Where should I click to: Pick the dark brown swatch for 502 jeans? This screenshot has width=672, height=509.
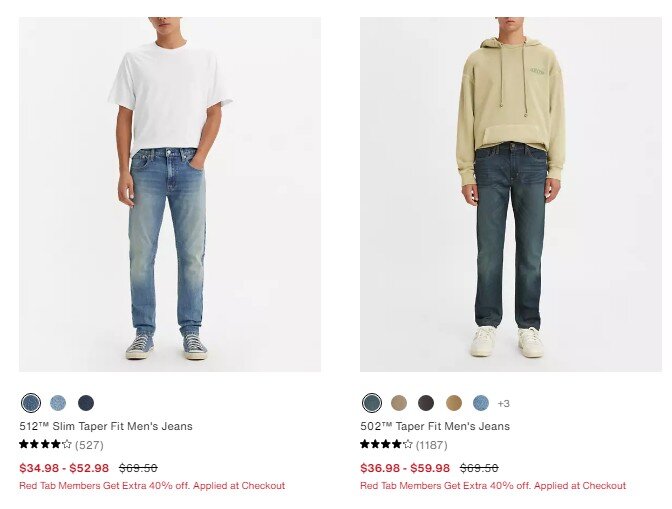click(x=426, y=403)
